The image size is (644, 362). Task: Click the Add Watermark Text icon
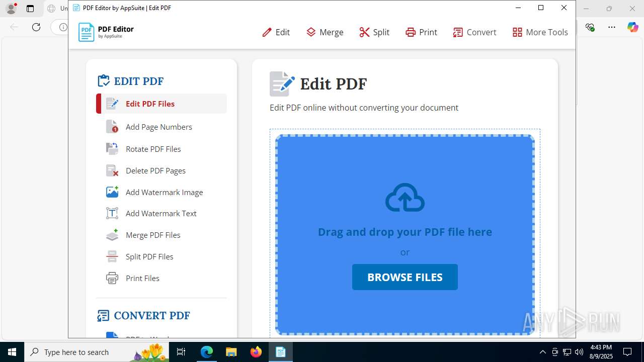tap(112, 213)
